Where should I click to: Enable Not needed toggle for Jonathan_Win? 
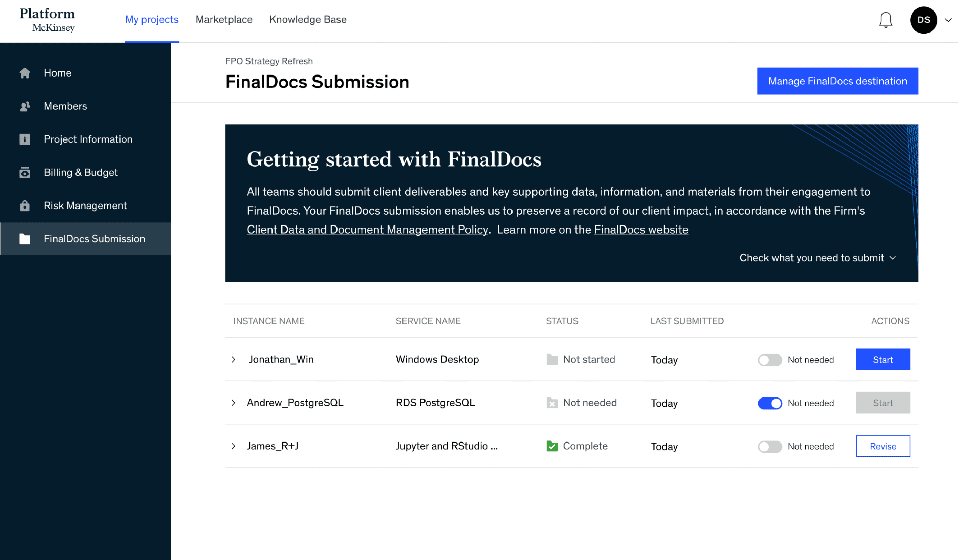click(x=770, y=360)
